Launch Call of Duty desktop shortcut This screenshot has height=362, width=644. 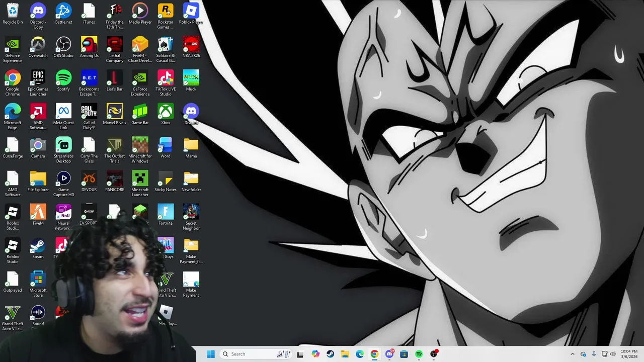coord(89,117)
